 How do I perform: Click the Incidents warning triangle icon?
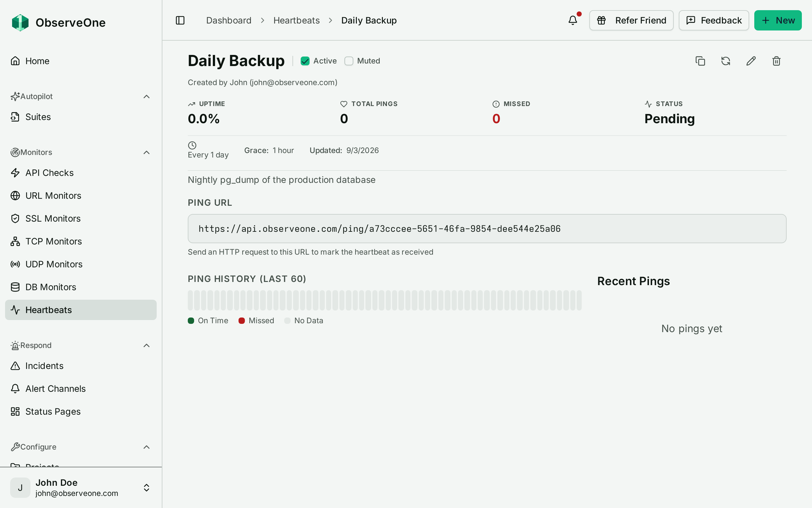[x=15, y=366]
